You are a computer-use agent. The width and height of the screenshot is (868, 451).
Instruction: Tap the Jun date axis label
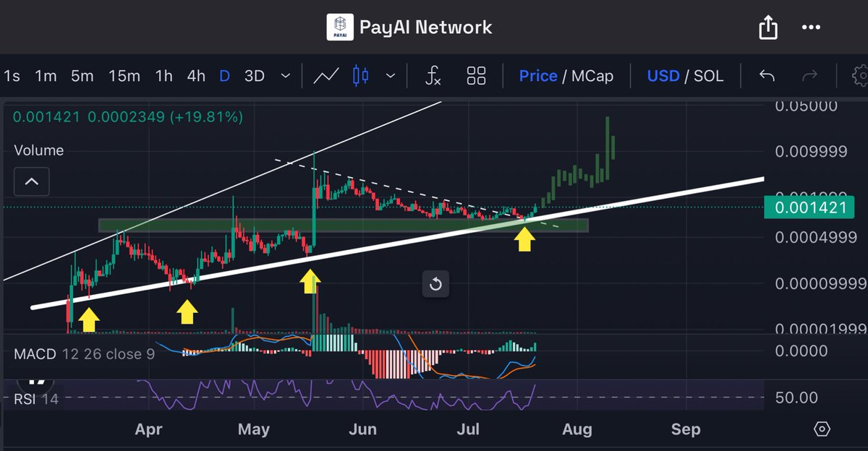pos(362,429)
